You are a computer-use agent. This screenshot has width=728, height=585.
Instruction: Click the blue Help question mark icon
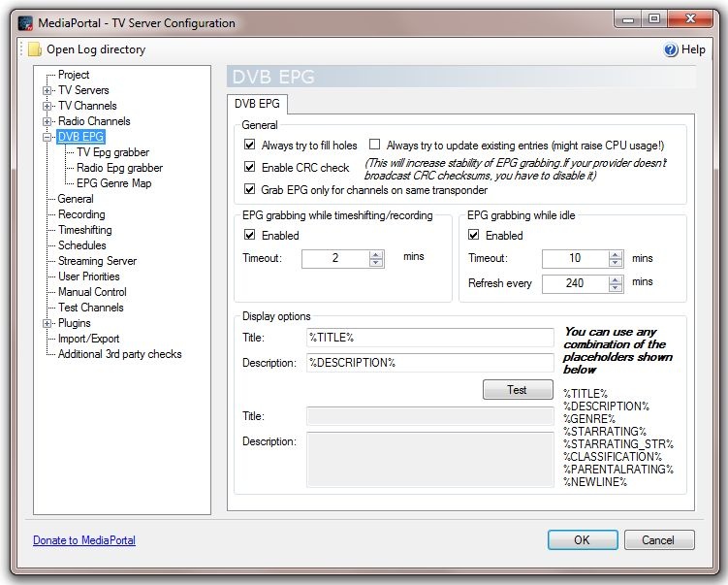click(x=670, y=49)
